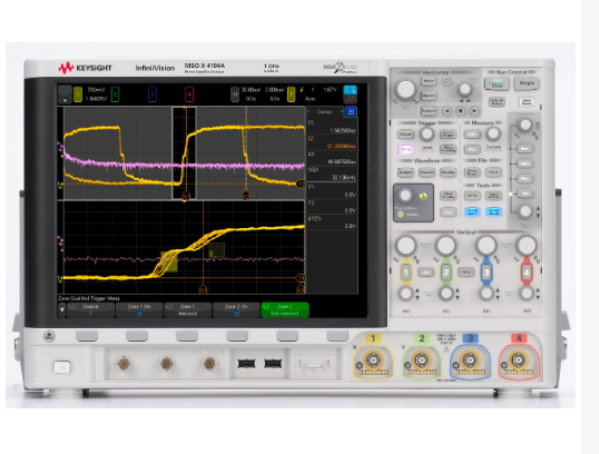Tap the pink channel 4 badge on screen
The height and width of the screenshot is (454, 599).
pos(189,94)
